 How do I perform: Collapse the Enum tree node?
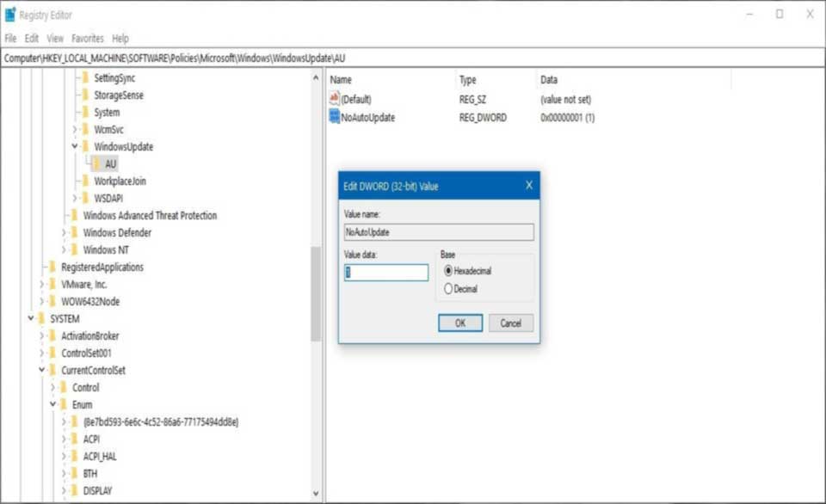[52, 404]
